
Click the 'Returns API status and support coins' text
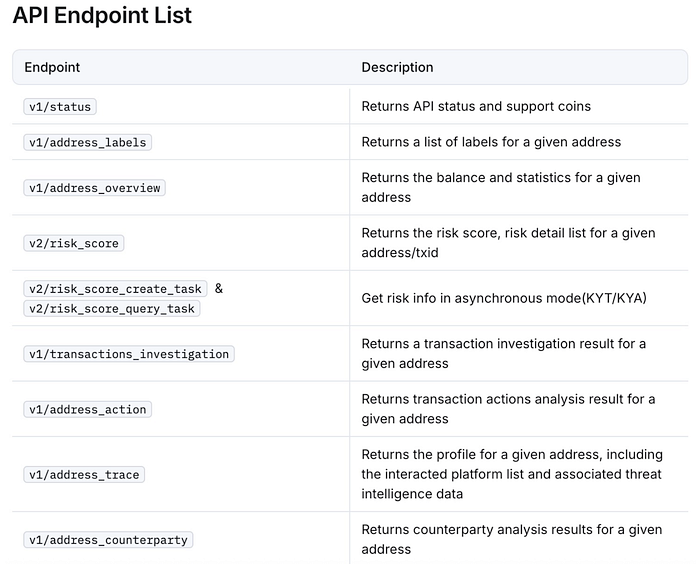pos(476,106)
